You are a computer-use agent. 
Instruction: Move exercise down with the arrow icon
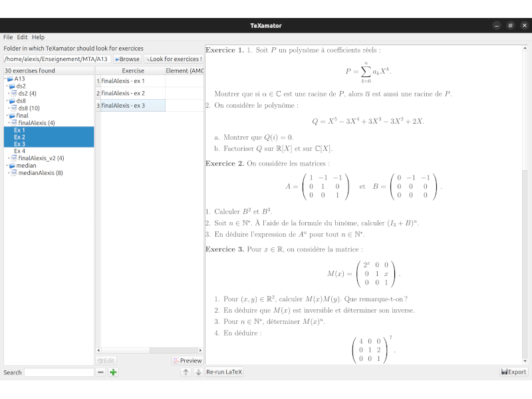click(198, 372)
